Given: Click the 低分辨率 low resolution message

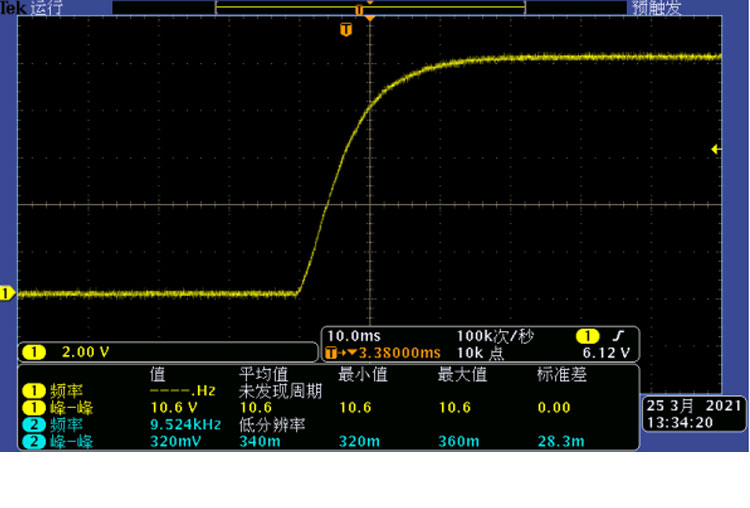Looking at the screenshot, I should (x=272, y=425).
